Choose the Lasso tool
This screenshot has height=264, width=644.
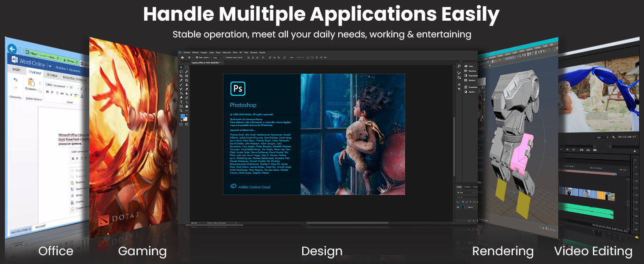tap(181, 72)
